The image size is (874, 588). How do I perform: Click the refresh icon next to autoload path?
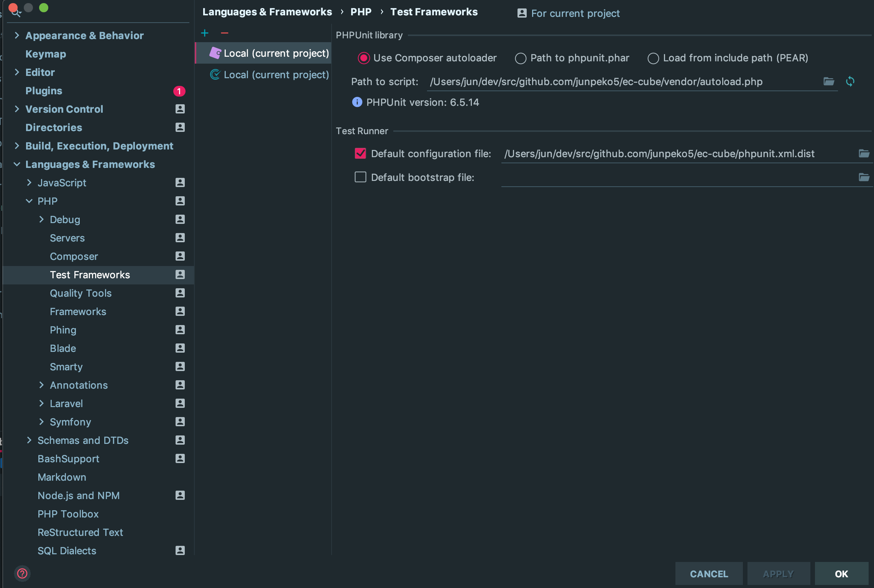pos(850,81)
